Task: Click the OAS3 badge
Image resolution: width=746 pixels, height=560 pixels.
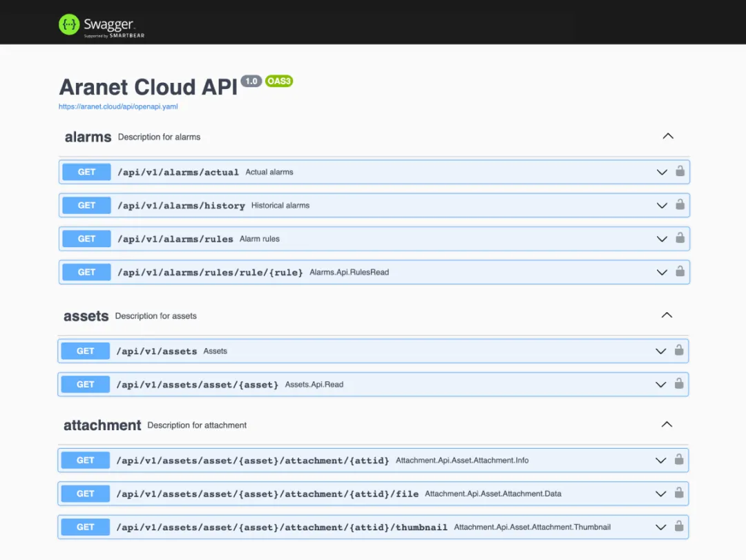Action: point(279,81)
